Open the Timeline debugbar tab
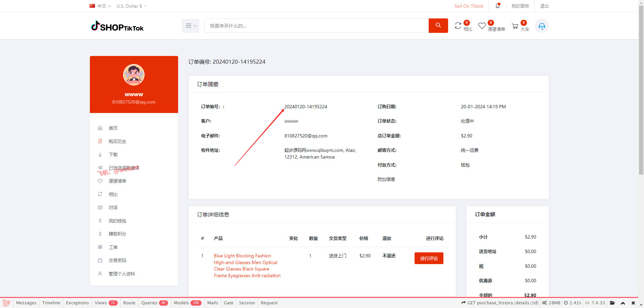The width and height of the screenshot is (644, 308). pos(51,303)
